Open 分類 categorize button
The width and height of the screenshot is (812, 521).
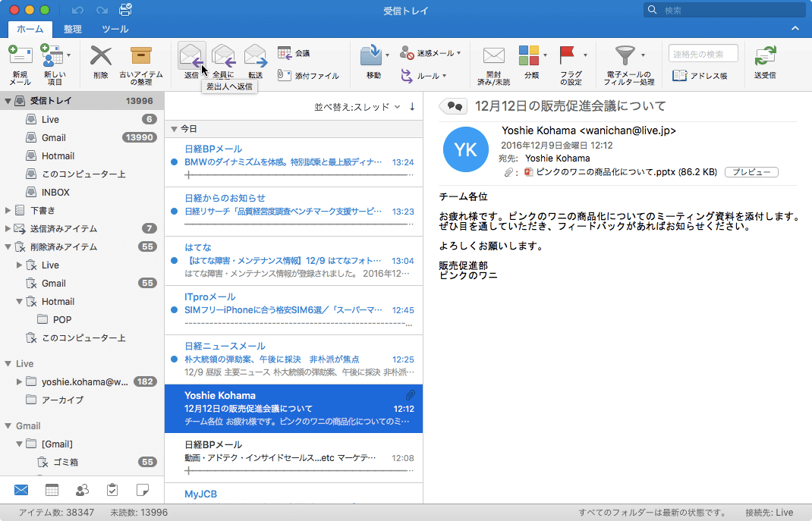[532, 61]
